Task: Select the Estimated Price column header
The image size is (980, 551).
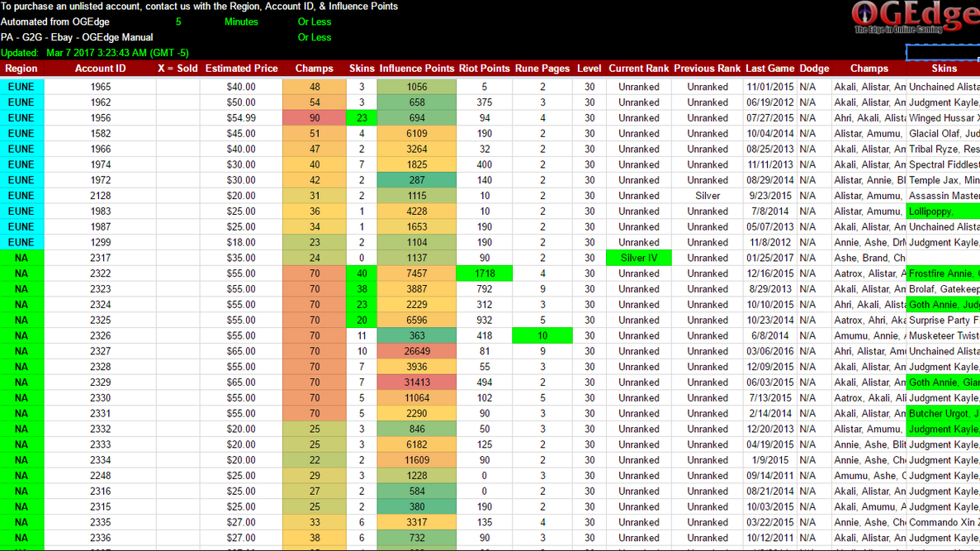Action: (x=241, y=69)
